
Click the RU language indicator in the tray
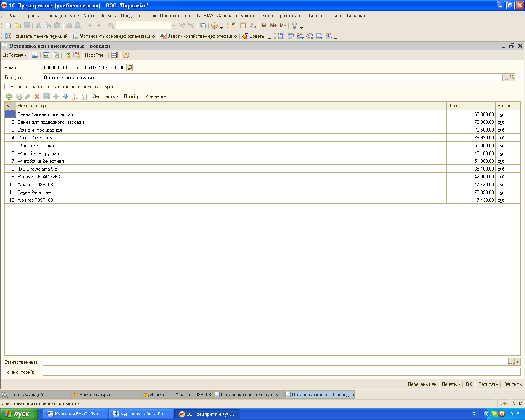(475, 414)
